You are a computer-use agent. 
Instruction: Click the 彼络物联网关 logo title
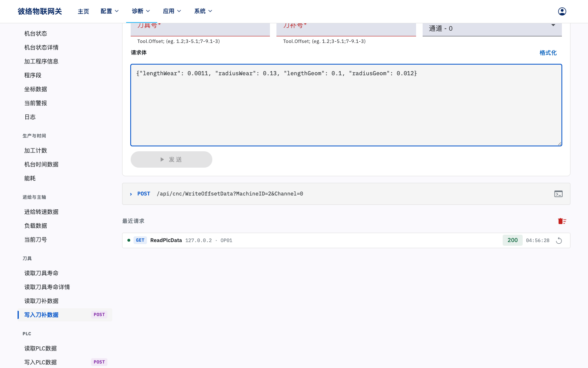(40, 11)
